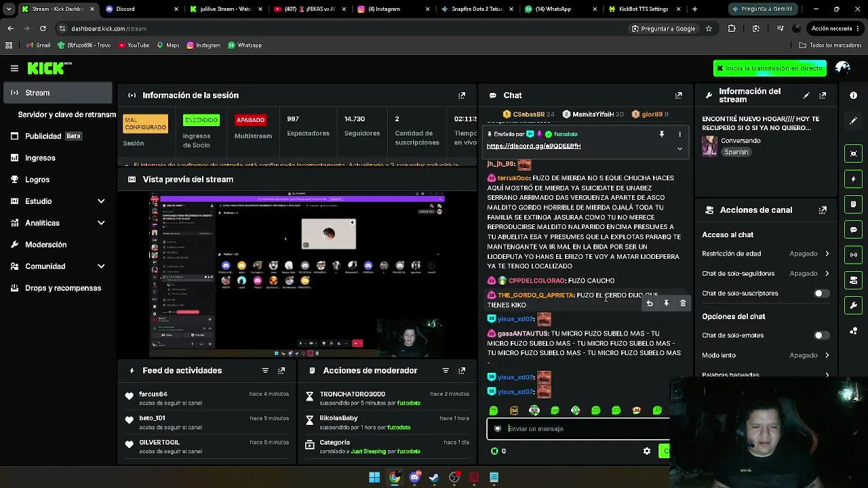
Task: Filter the Acciones de moderador list
Action: 446,371
